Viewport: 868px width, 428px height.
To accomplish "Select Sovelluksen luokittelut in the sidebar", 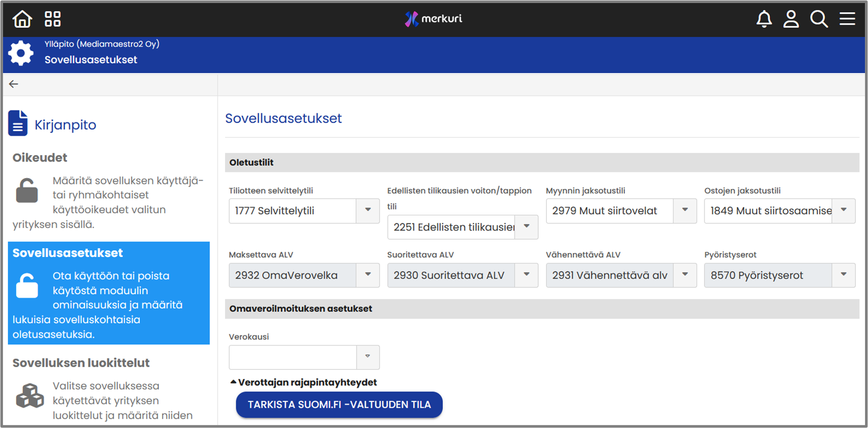I will coord(81,363).
